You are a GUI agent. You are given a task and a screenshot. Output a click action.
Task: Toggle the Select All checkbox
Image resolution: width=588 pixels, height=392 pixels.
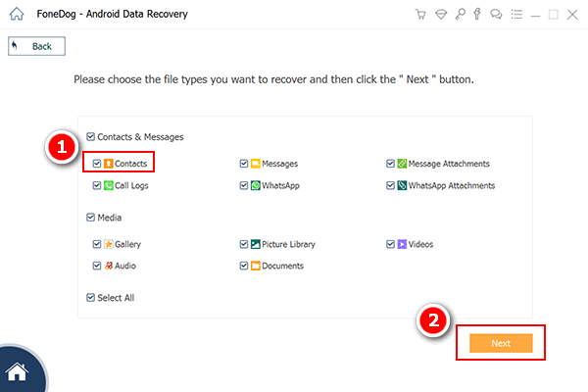pos(90,298)
